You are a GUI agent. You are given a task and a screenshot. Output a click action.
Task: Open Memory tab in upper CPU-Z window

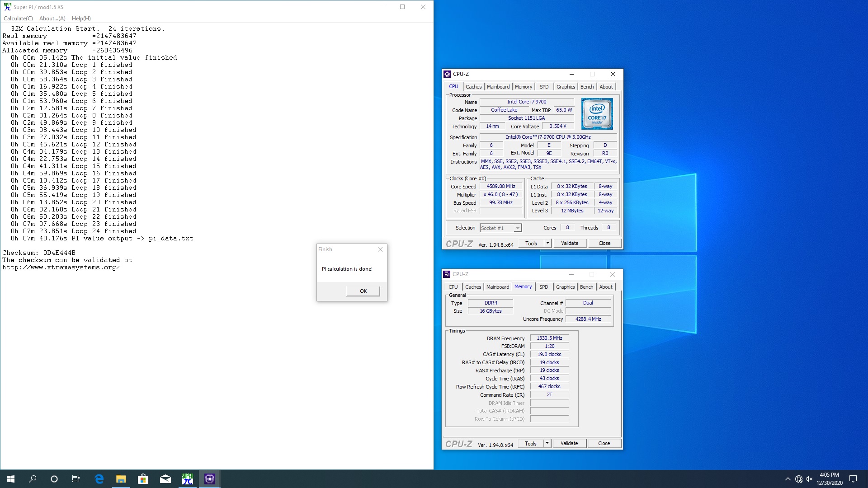524,87
